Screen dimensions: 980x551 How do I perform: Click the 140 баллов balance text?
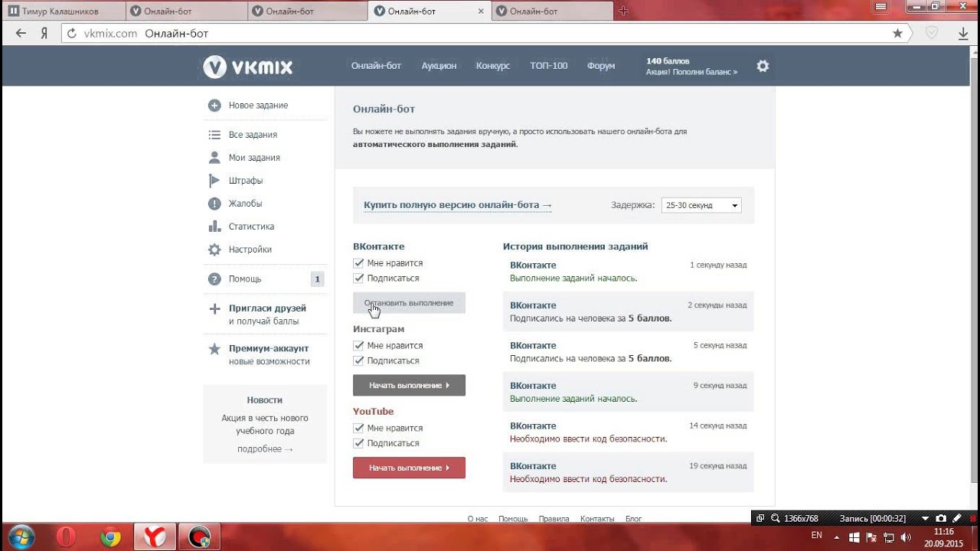(668, 60)
